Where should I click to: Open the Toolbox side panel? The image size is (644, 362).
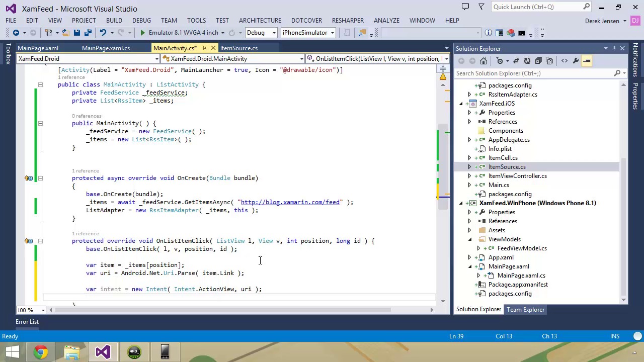8,54
